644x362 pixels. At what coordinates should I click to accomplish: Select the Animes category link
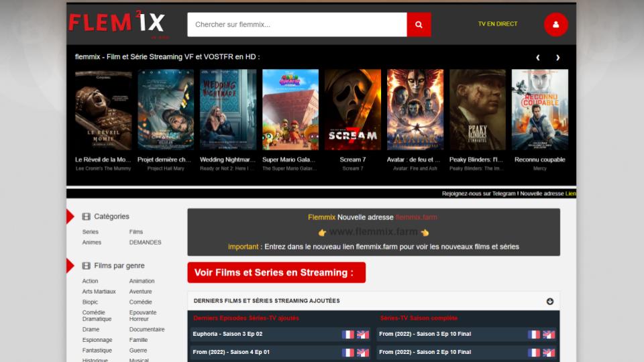(92, 243)
